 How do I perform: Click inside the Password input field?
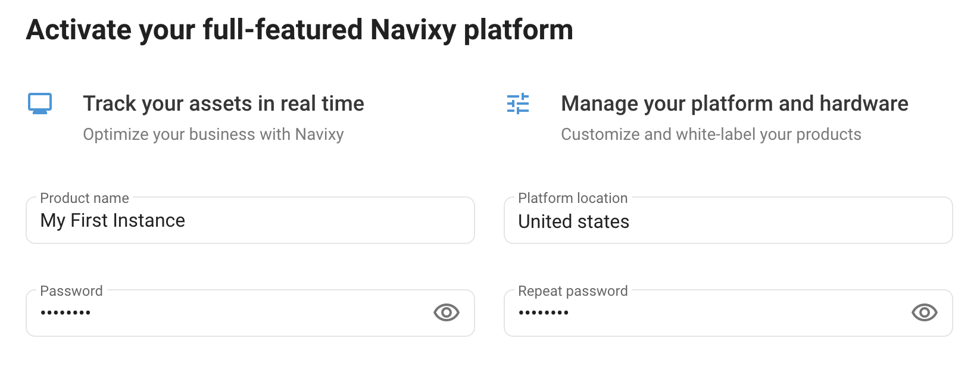click(250, 313)
